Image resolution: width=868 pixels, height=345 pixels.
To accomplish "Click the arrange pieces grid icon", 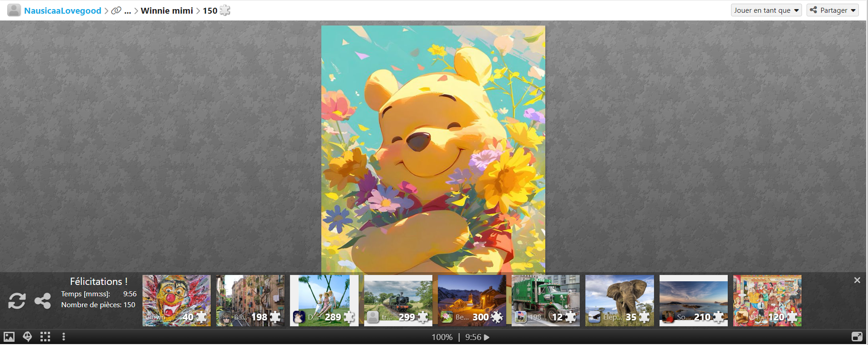I will (x=45, y=337).
